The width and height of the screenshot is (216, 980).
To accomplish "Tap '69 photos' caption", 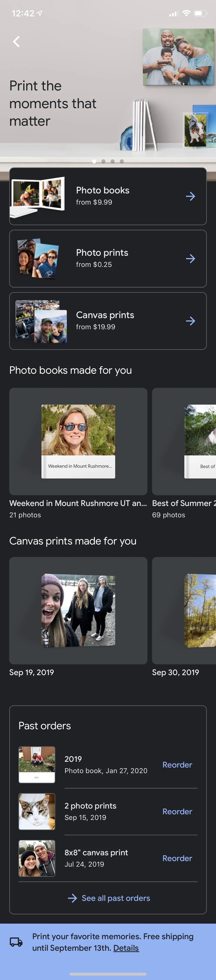I will pyautogui.click(x=168, y=515).
